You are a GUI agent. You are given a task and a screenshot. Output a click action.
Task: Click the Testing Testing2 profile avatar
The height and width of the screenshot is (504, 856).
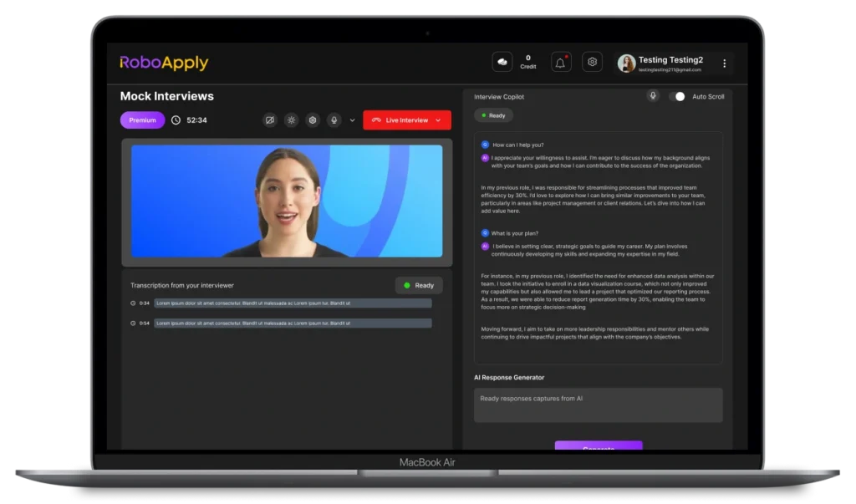(x=626, y=63)
